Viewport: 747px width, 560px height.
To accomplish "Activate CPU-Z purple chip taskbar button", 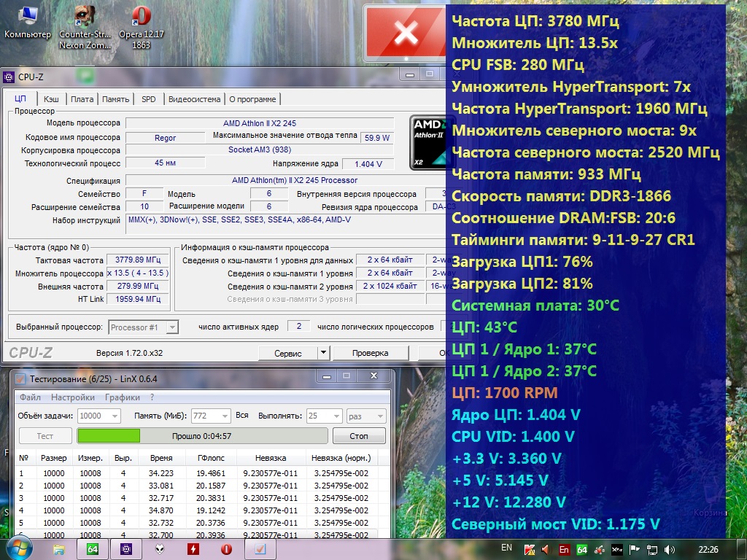I will tap(126, 550).
